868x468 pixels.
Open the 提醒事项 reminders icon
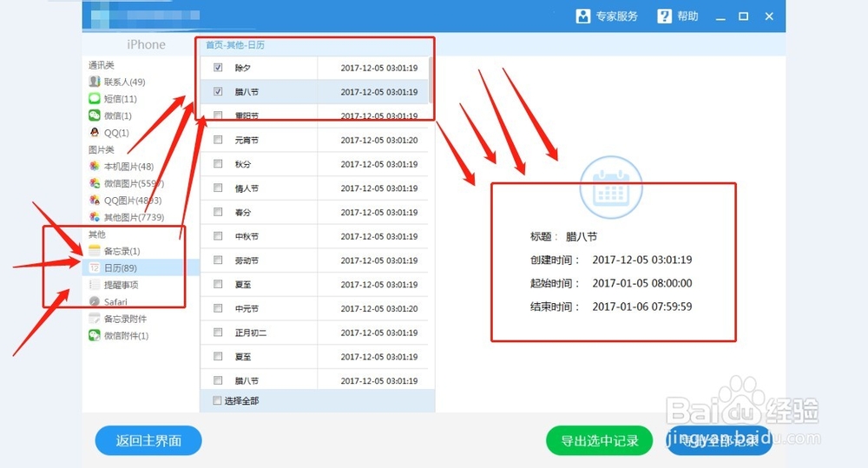point(95,285)
